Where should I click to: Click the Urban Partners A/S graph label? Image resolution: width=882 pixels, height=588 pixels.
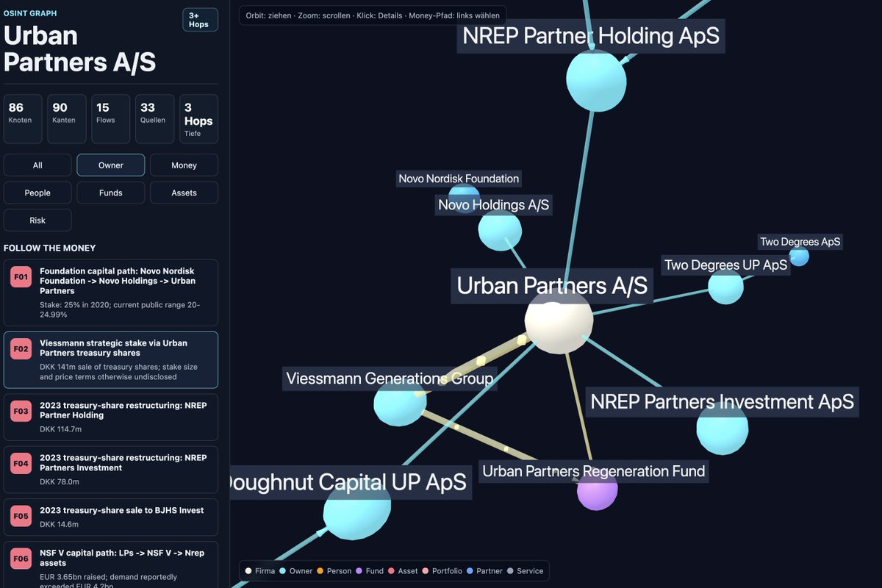click(552, 285)
